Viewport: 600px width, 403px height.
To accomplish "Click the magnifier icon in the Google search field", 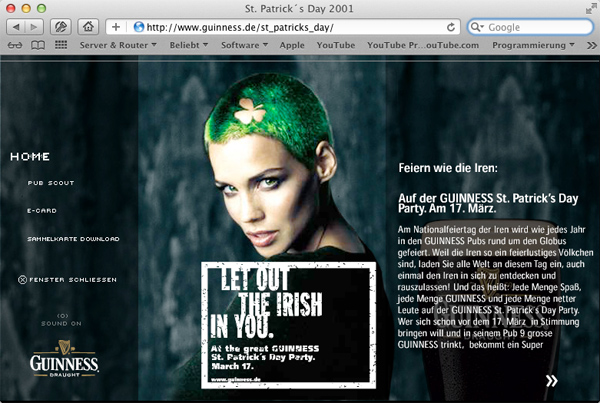I will coord(476,27).
